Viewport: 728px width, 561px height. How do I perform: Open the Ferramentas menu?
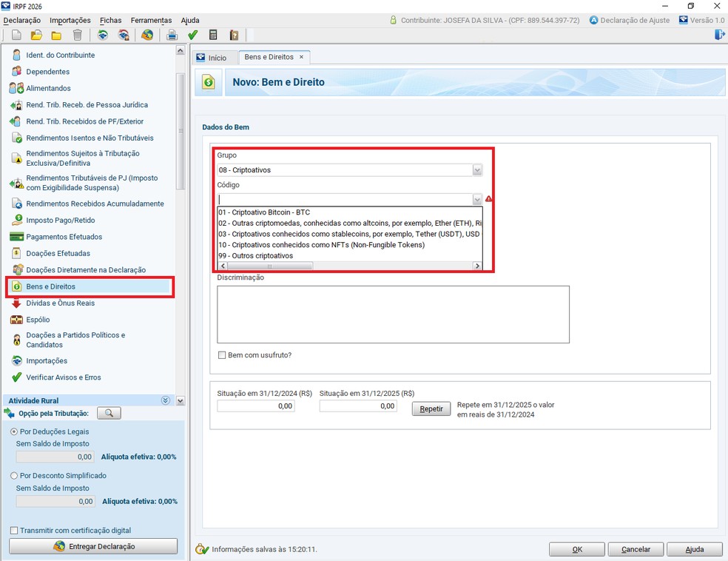151,21
